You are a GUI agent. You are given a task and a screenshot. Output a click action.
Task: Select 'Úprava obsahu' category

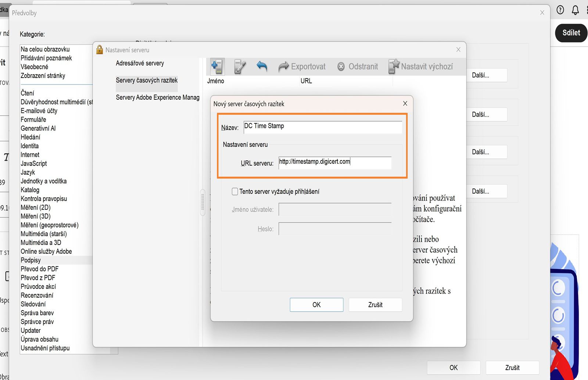coord(40,340)
